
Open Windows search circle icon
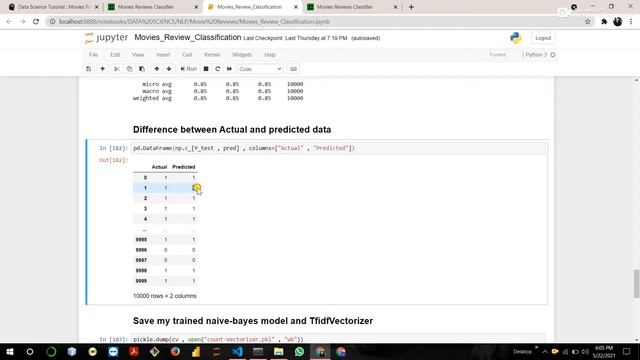tap(30, 351)
